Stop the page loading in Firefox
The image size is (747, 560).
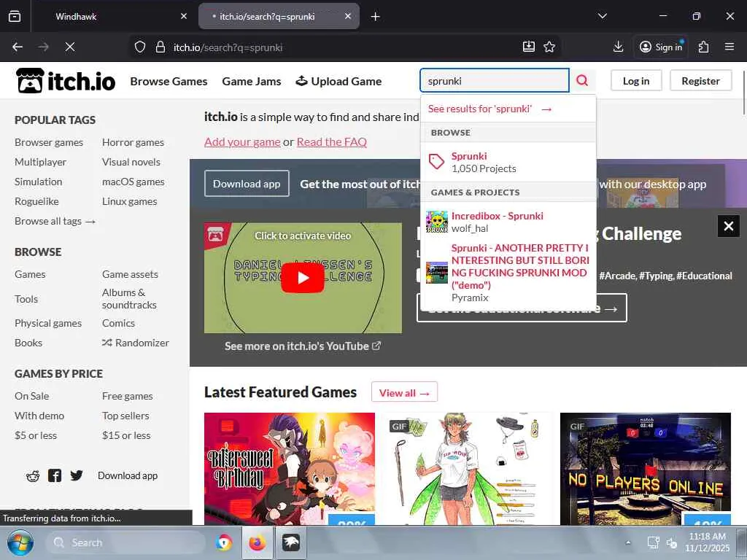point(70,47)
